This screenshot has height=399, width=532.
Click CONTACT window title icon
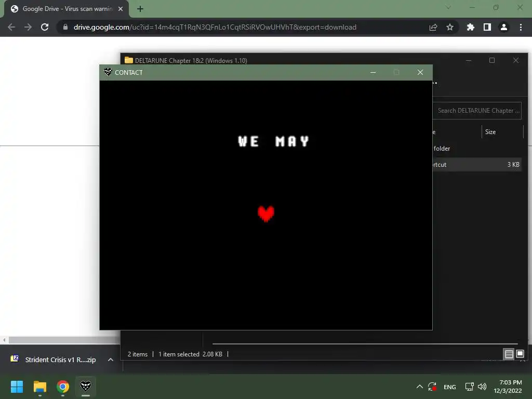click(108, 72)
